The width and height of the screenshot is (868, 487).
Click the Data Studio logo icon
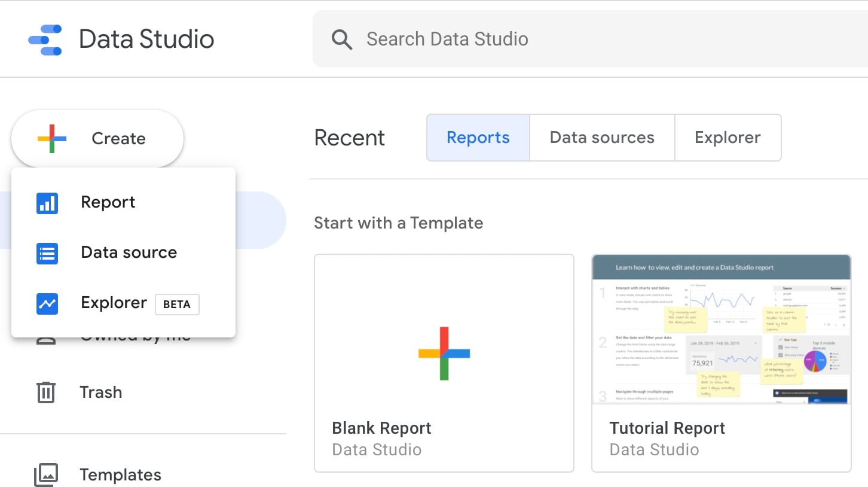click(45, 39)
